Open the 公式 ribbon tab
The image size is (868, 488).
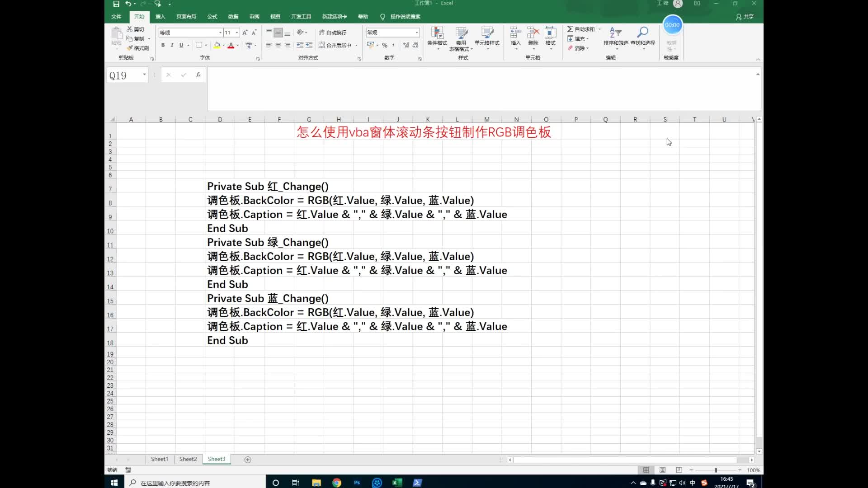pos(212,17)
